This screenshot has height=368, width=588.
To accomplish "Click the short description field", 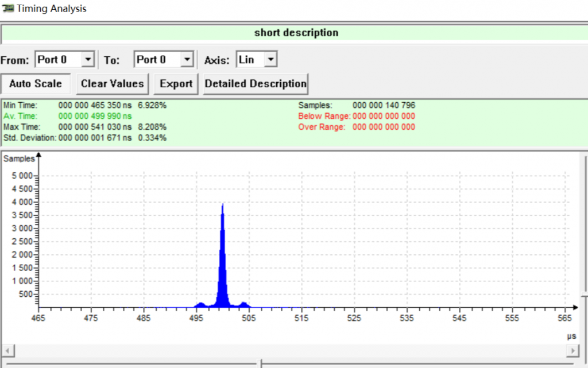I will tap(296, 33).
